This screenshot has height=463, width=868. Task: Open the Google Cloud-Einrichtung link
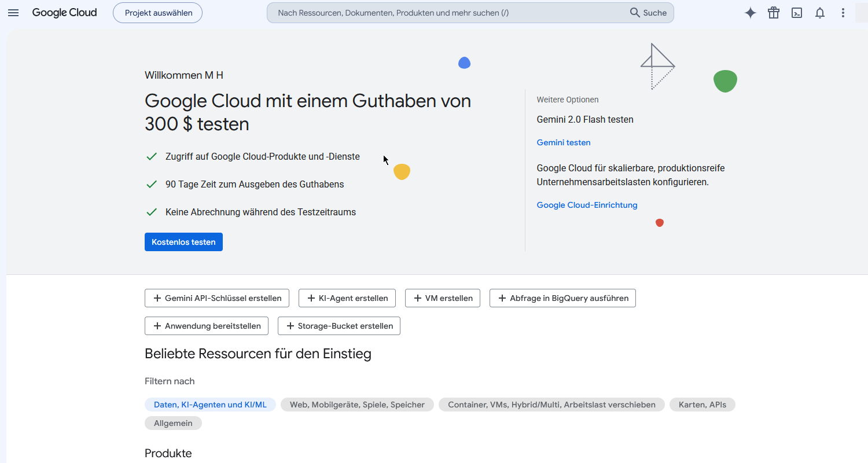coord(587,205)
